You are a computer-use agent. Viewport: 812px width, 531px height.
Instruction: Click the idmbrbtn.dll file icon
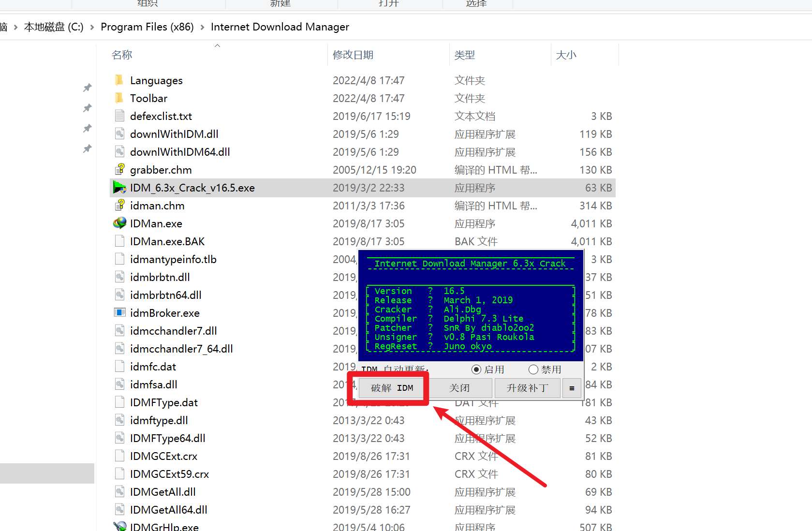[x=119, y=277]
